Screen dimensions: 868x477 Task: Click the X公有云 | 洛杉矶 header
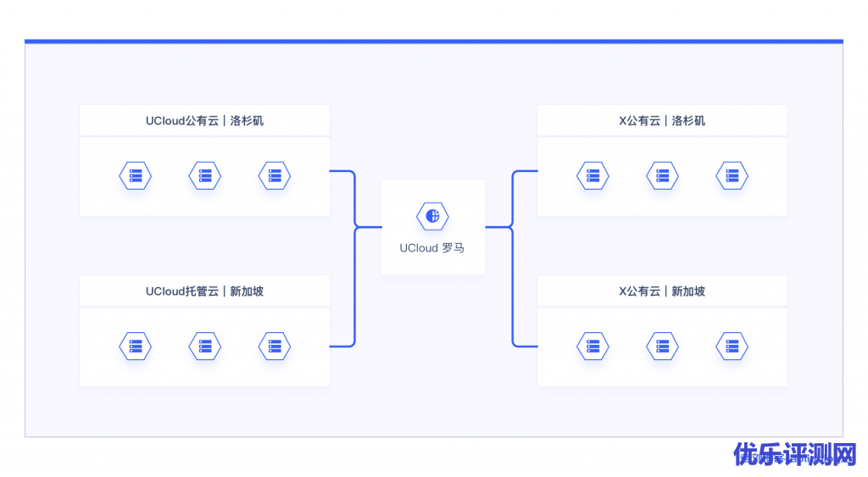(662, 120)
